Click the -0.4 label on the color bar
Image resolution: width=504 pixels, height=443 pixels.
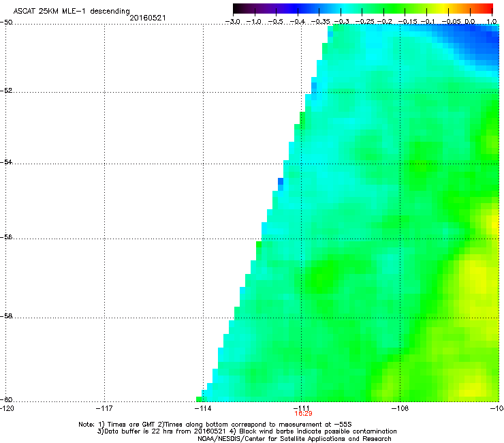click(x=298, y=22)
